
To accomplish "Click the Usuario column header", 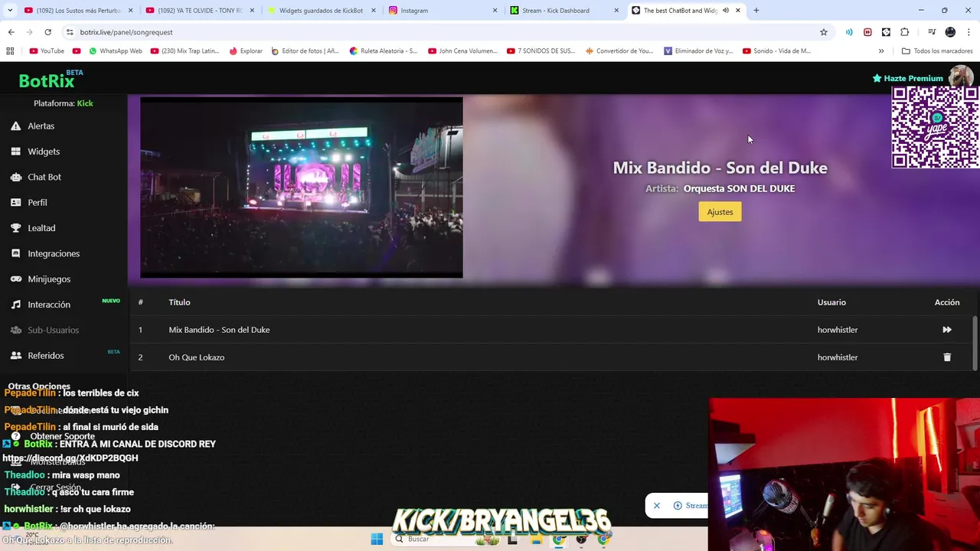I will point(831,302).
